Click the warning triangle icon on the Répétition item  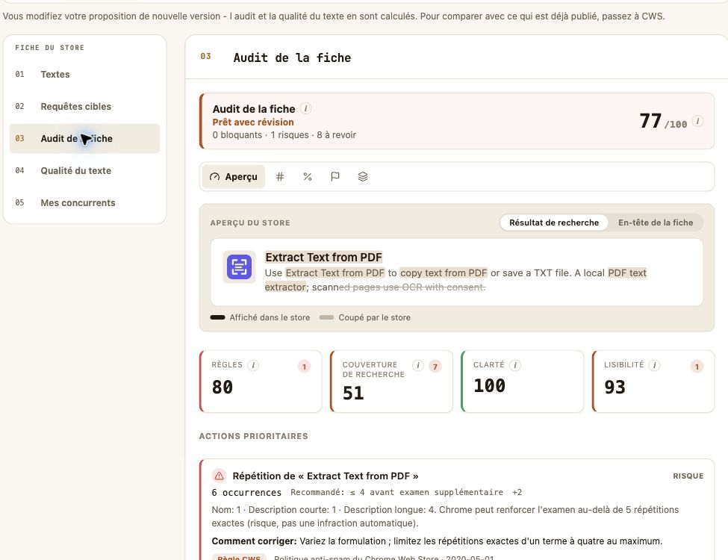(219, 476)
